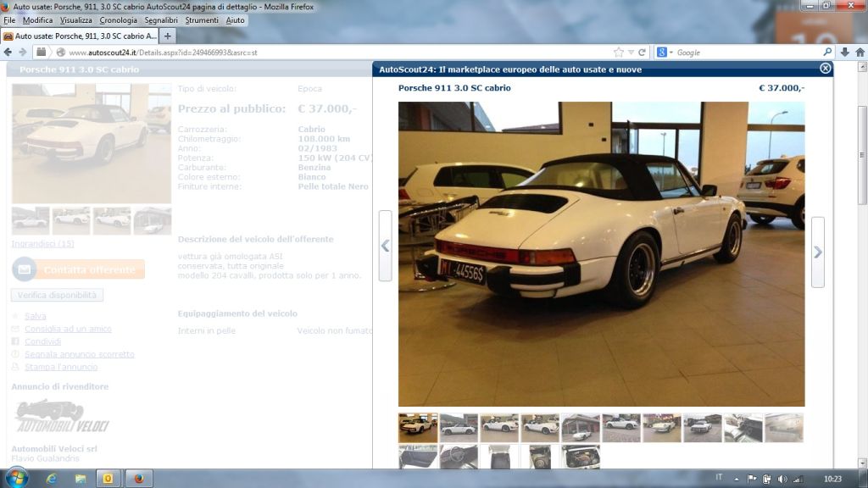
Task: Click the Salva link
Action: tap(35, 316)
